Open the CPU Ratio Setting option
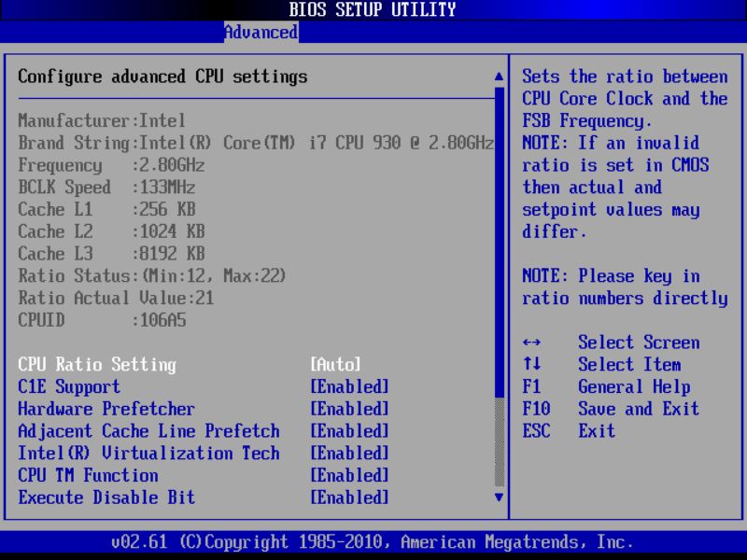This screenshot has height=560, width=747. pyautogui.click(x=93, y=364)
